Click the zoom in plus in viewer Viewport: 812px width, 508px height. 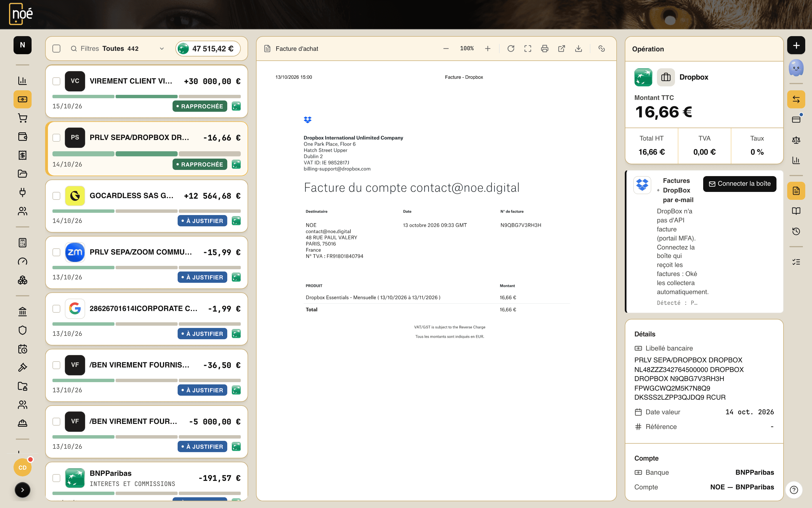(488, 49)
